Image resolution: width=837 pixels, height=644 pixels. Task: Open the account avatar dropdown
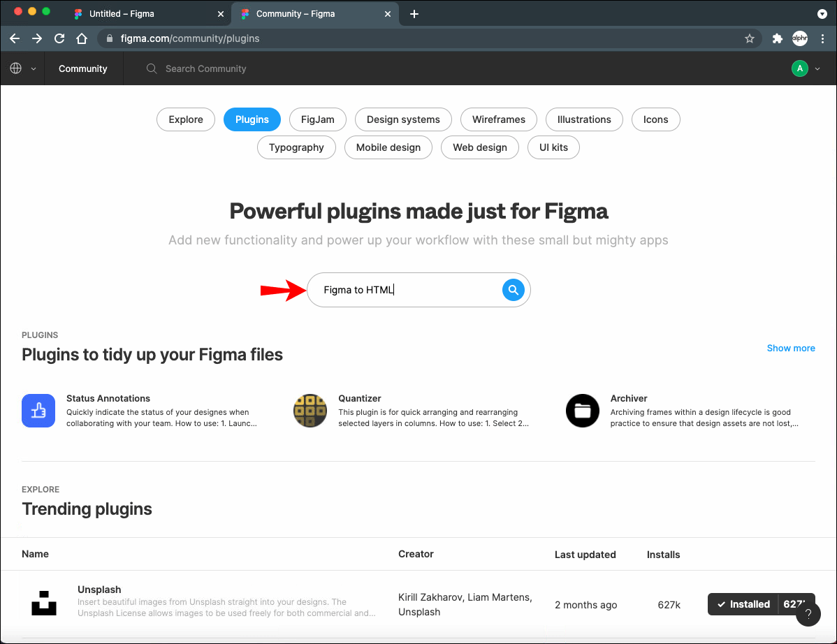click(x=800, y=68)
